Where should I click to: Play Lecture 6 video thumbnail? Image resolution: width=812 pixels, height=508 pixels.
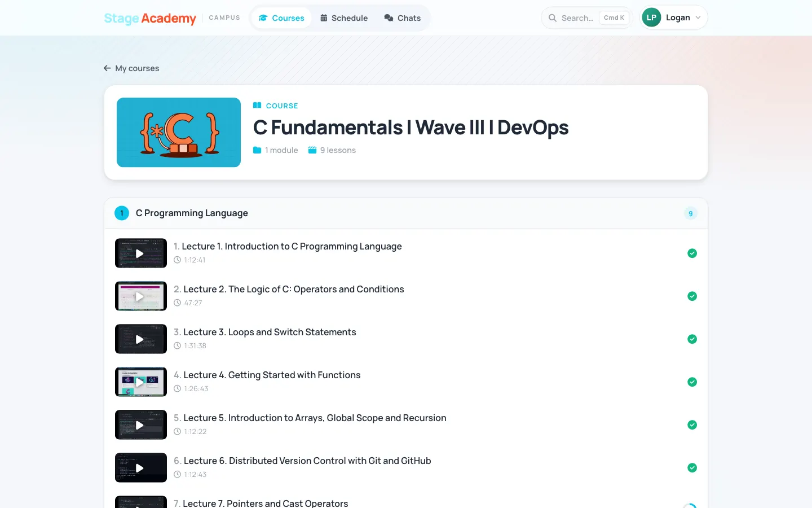tap(141, 468)
